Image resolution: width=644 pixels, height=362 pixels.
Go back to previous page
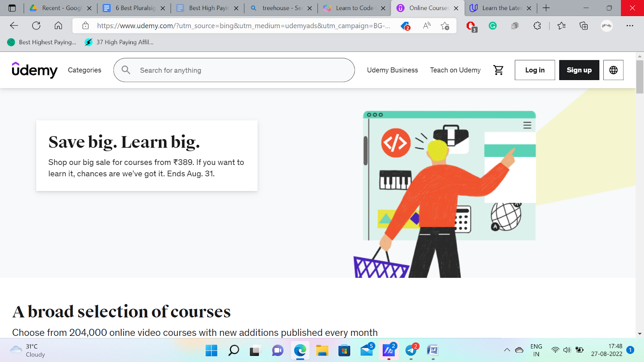click(x=14, y=26)
